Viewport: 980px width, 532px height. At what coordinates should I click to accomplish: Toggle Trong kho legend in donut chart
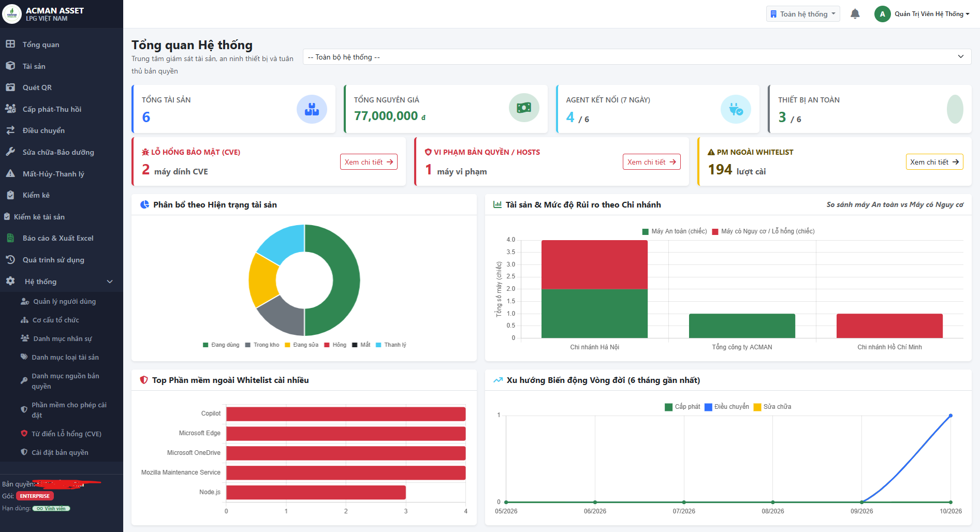[x=262, y=345]
